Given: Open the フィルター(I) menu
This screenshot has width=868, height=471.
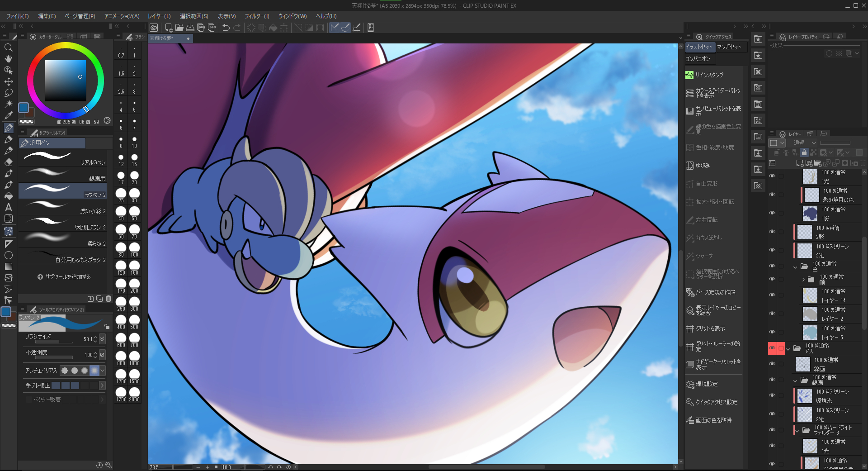Looking at the screenshot, I should [x=257, y=16].
